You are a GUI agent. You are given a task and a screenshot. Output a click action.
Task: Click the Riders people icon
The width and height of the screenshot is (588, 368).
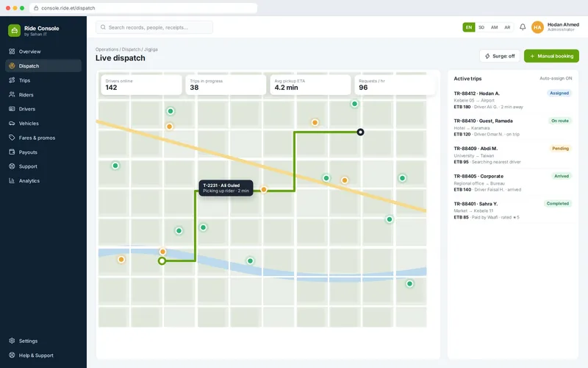pos(12,95)
